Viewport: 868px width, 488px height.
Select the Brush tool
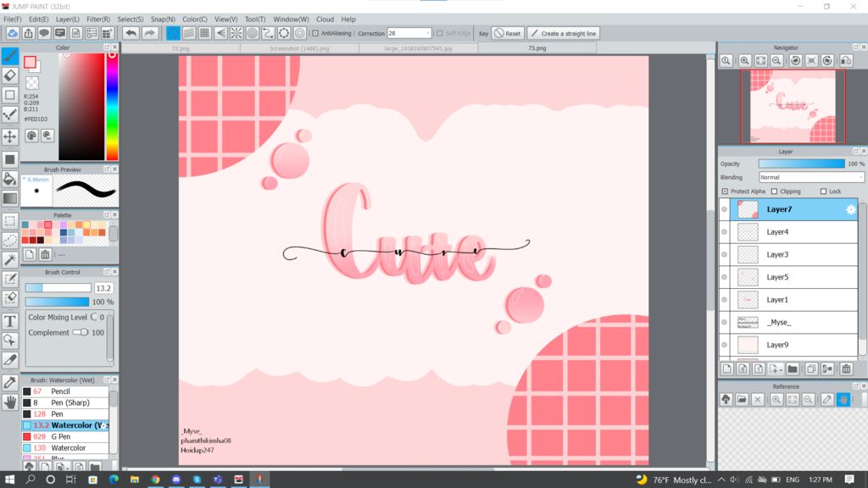coord(10,56)
